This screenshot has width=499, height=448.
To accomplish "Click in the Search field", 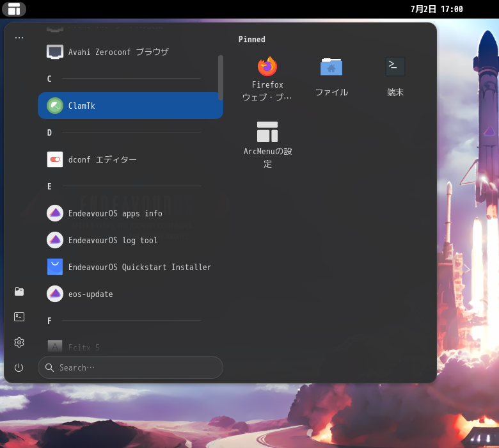I will point(130,367).
